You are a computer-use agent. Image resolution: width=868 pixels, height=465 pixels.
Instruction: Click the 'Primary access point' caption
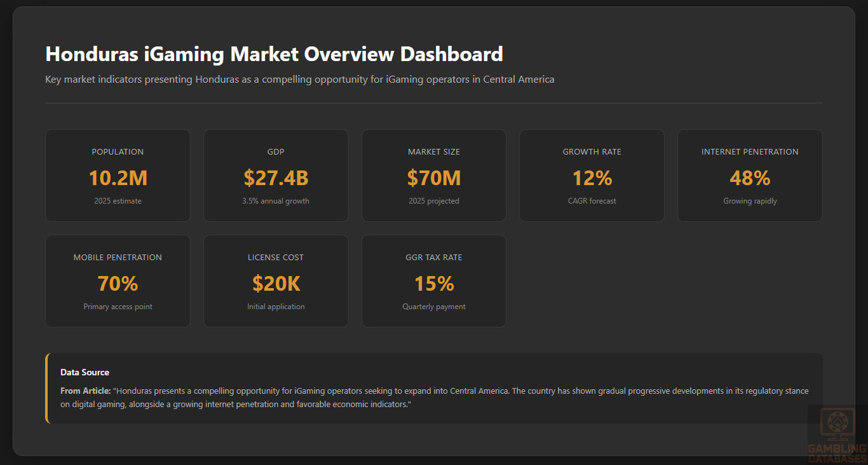118,307
